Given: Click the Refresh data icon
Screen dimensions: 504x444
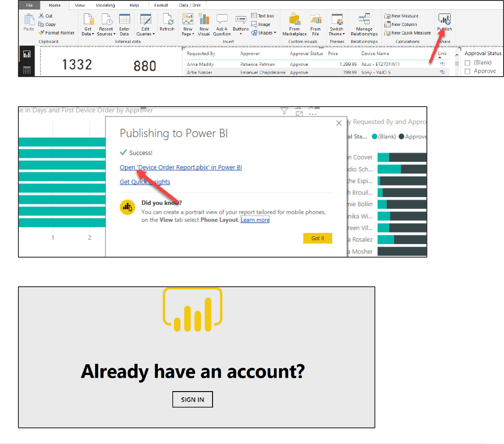Looking at the screenshot, I should coord(167,19).
